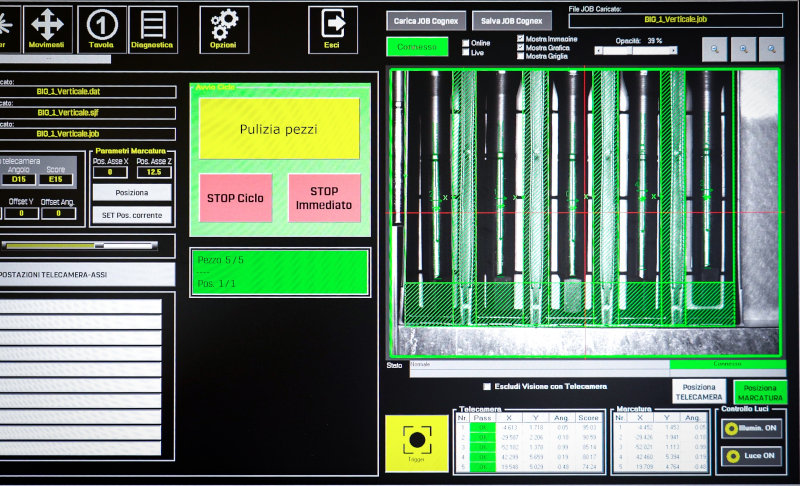Click the green Connesso button
Image resolution: width=800 pixels, height=486 pixels.
coord(417,46)
